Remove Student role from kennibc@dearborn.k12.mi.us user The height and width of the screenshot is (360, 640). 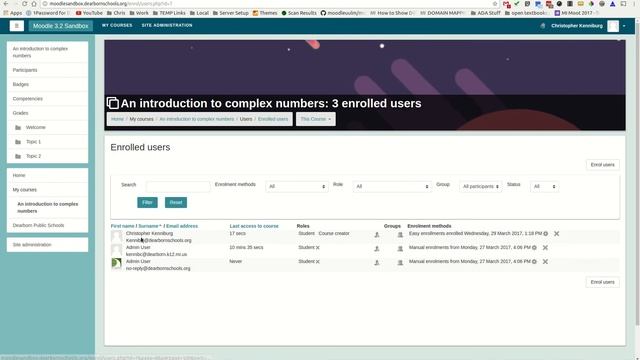point(318,248)
